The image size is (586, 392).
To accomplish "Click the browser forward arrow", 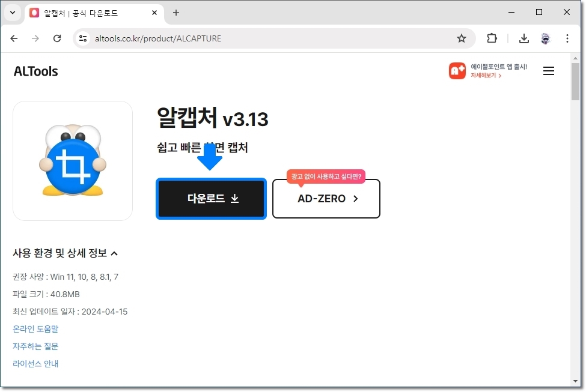I will tap(35, 38).
